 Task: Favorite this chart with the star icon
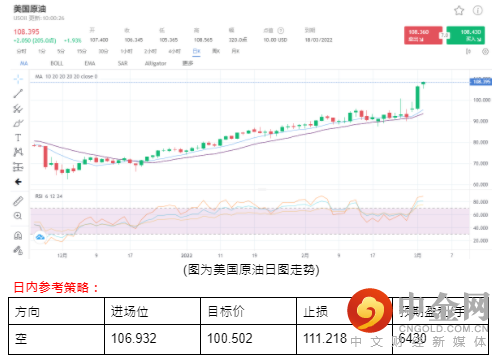[x=459, y=11]
